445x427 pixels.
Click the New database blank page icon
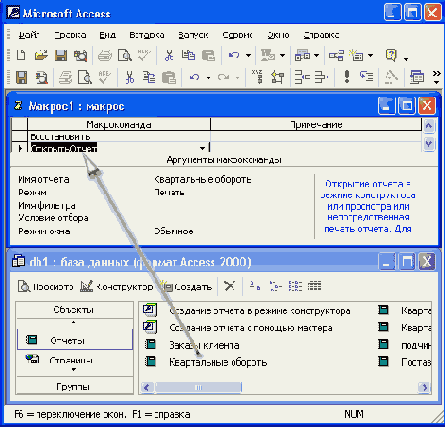click(x=21, y=55)
